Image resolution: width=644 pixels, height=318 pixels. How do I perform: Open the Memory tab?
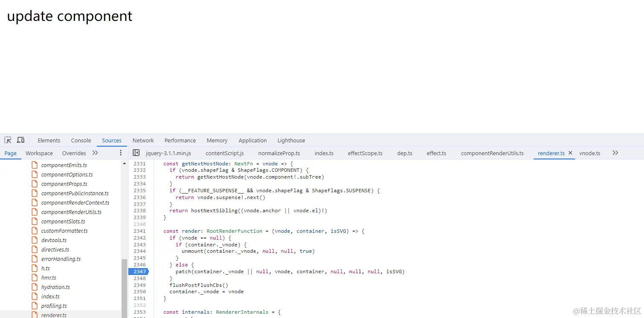217,140
